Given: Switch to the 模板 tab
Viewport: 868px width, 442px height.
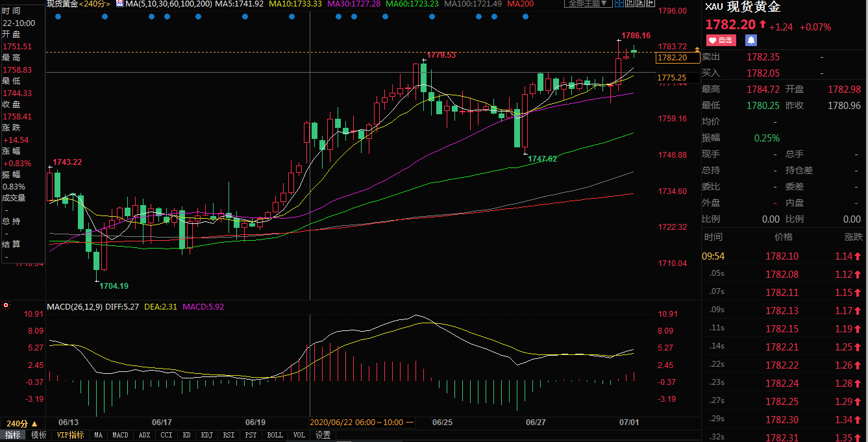Looking at the screenshot, I should coord(39,435).
